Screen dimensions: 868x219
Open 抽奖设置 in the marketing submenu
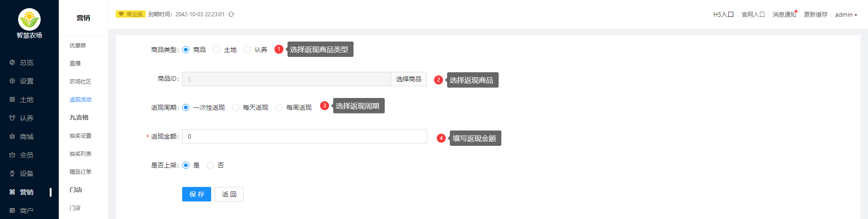pyautogui.click(x=80, y=135)
